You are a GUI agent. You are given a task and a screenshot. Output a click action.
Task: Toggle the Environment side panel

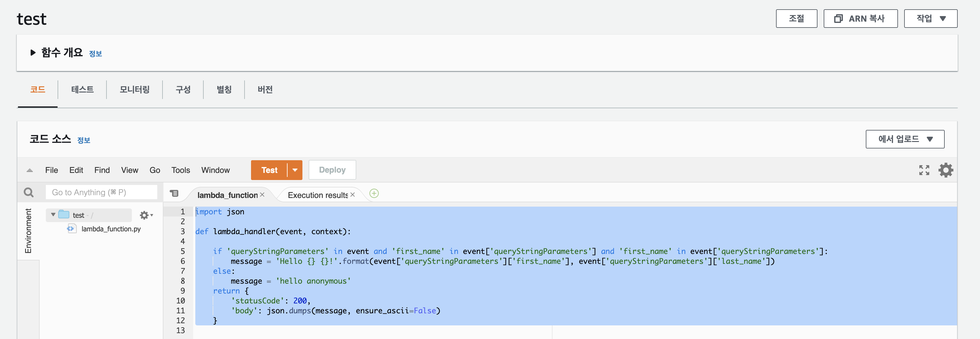tap(28, 230)
